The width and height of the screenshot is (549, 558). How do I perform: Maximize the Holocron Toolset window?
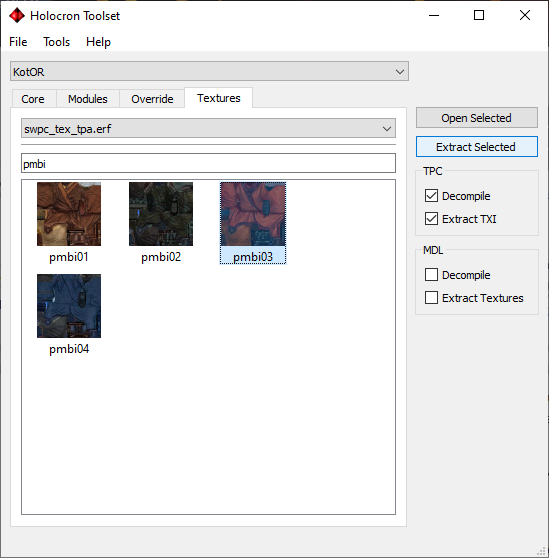point(479,15)
